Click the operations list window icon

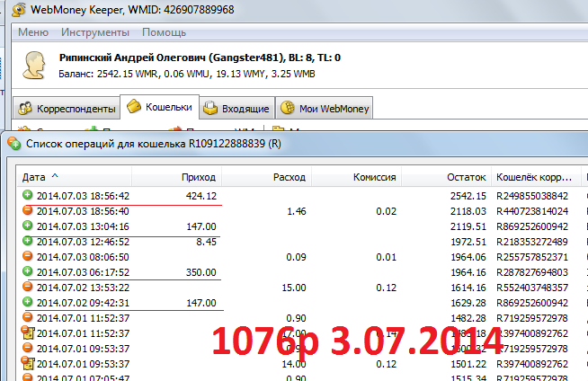point(14,143)
